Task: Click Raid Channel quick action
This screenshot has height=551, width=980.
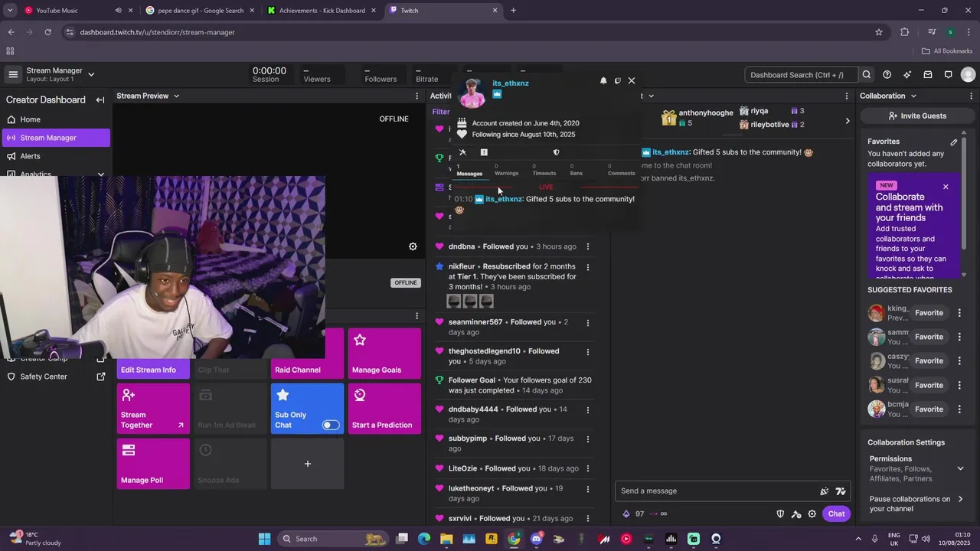Action: 307,354
